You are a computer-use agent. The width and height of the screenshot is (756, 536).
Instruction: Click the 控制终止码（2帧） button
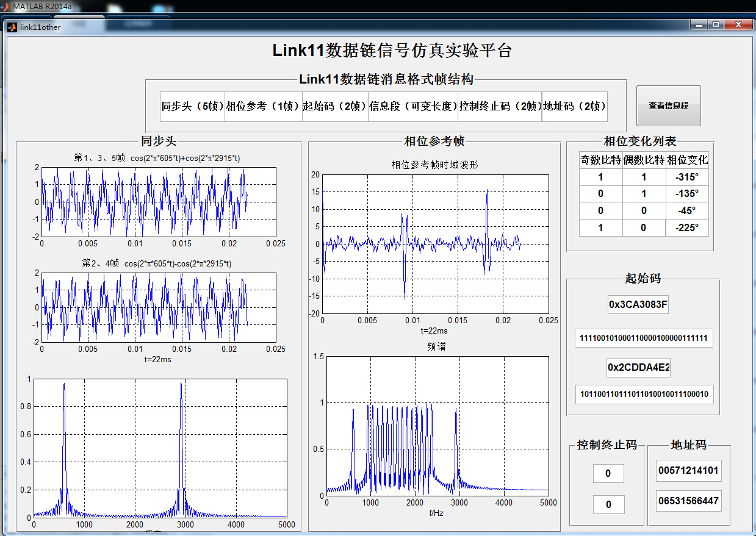pos(500,107)
